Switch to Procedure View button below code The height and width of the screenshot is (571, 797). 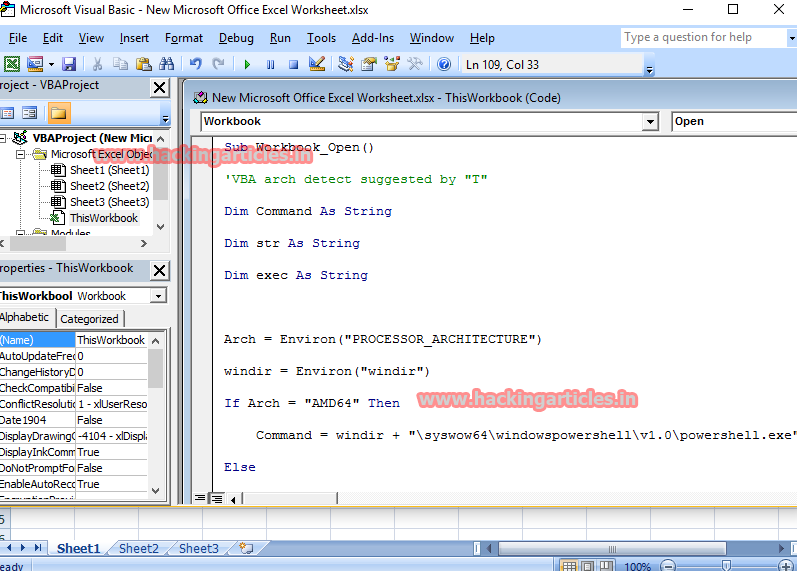pyautogui.click(x=200, y=498)
